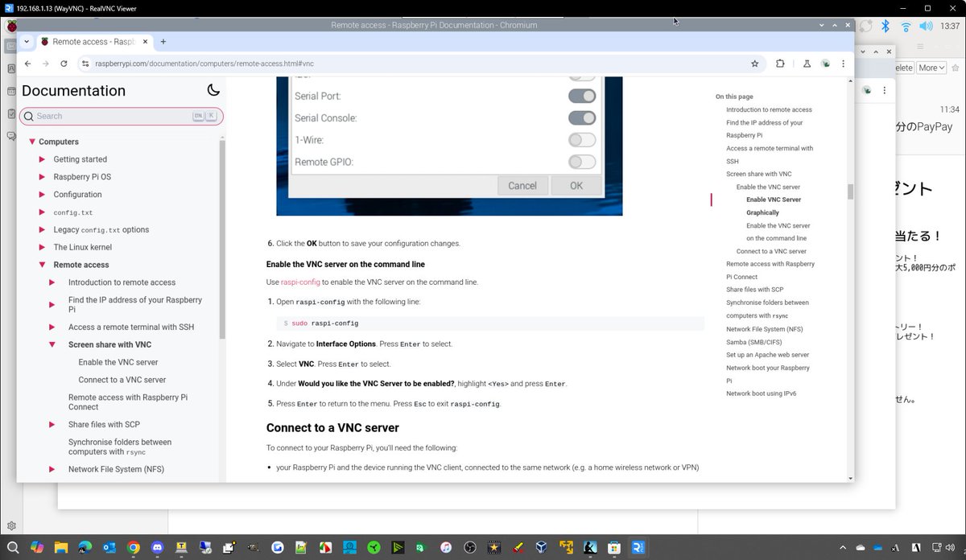Open the Chromium profile avatar
This screenshot has height=560, width=966.
coord(825,64)
